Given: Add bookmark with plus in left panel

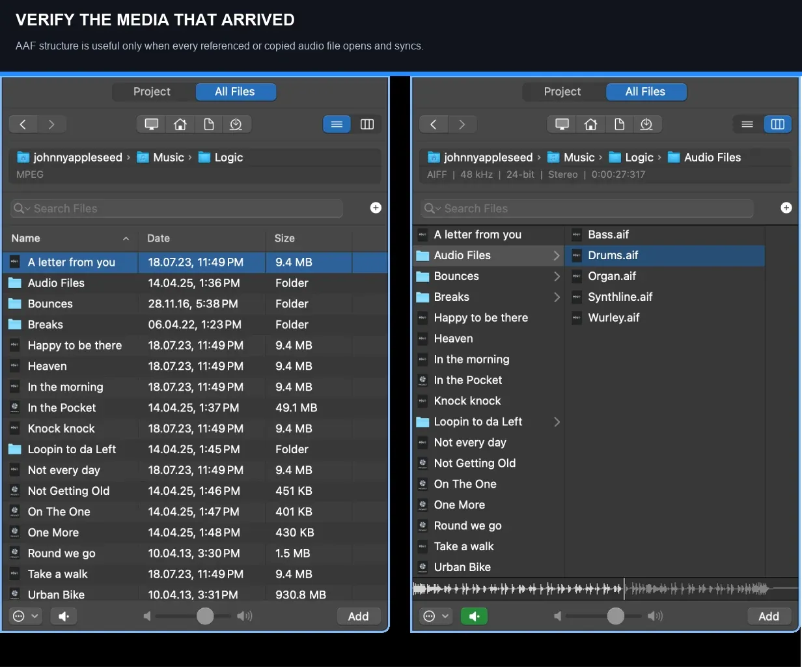Looking at the screenshot, I should 376,208.
